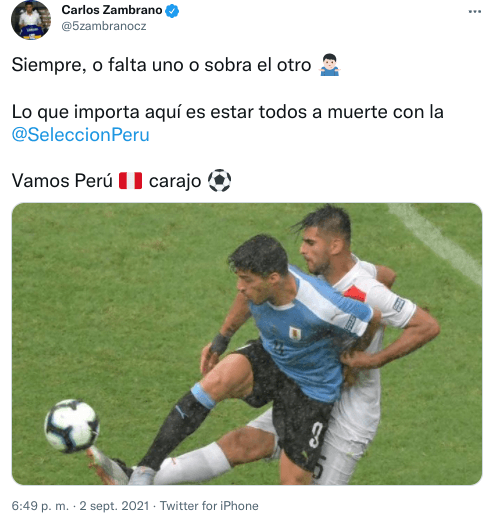Image resolution: width=491 pixels, height=519 pixels.
Task: Click the 'Vamos Perú' text
Action: pos(62,181)
